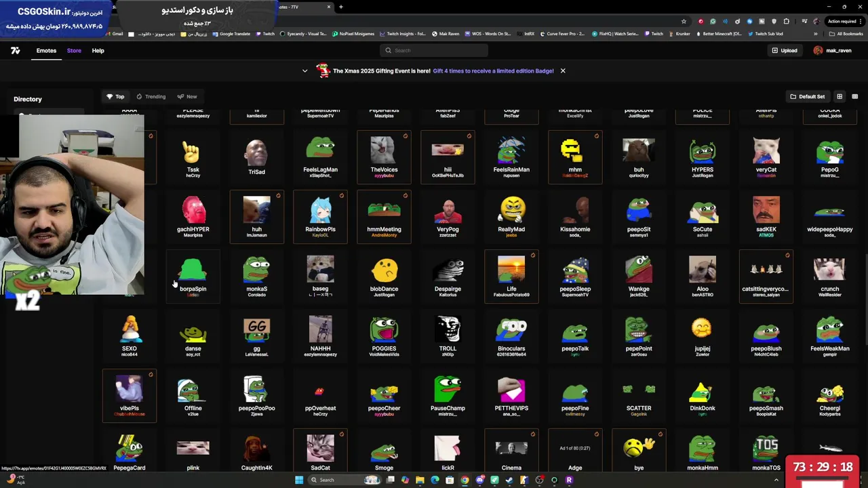This screenshot has height=488, width=868.
Task: Collapse the Xmas event banner chevron
Action: coord(304,70)
